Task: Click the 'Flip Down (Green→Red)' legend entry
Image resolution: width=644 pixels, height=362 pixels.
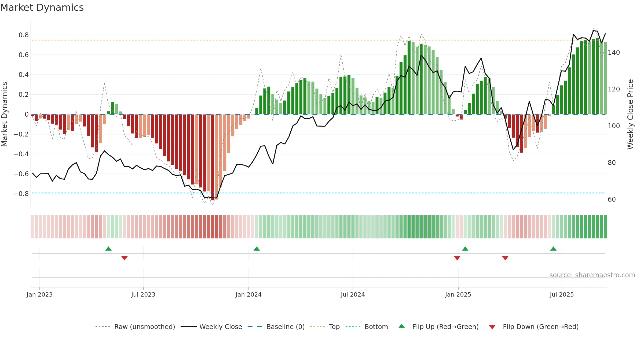Action: pyautogui.click(x=534, y=327)
